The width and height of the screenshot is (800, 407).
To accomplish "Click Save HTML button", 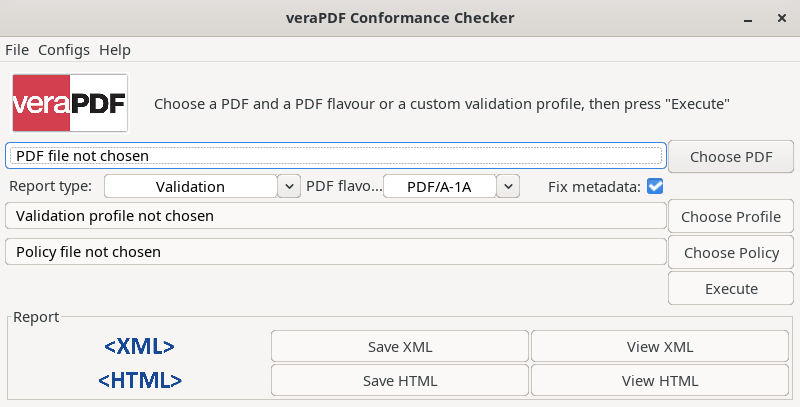I will click(400, 380).
